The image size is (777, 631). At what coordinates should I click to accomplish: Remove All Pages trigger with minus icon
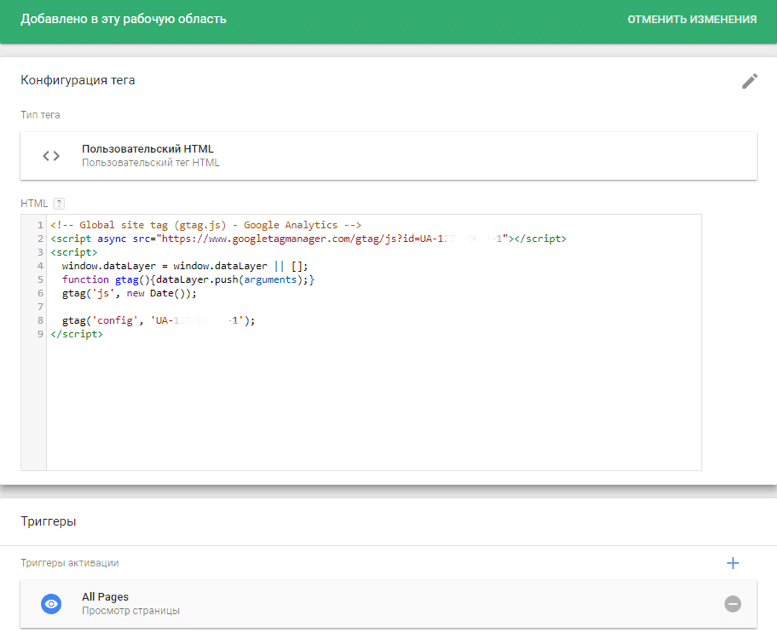pos(732,604)
